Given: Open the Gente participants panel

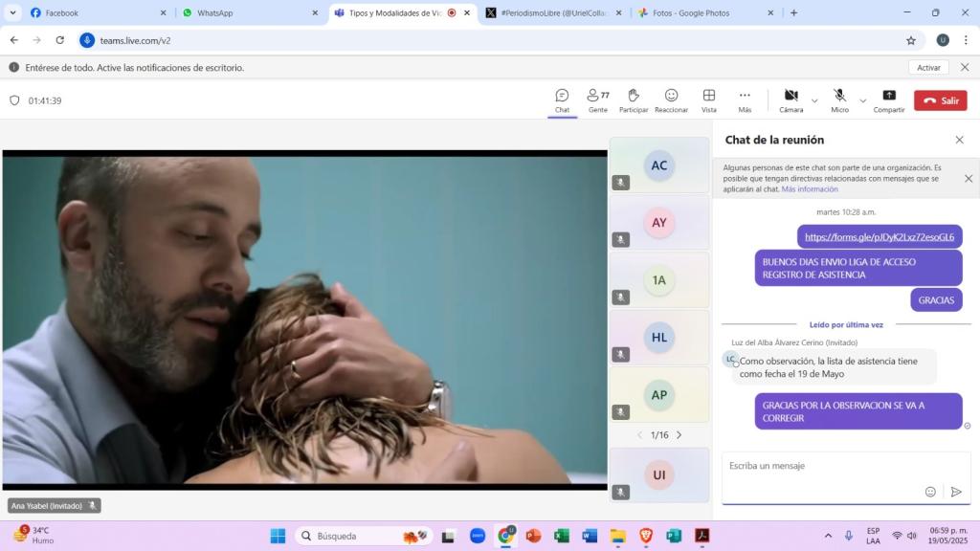Looking at the screenshot, I should click(597, 99).
